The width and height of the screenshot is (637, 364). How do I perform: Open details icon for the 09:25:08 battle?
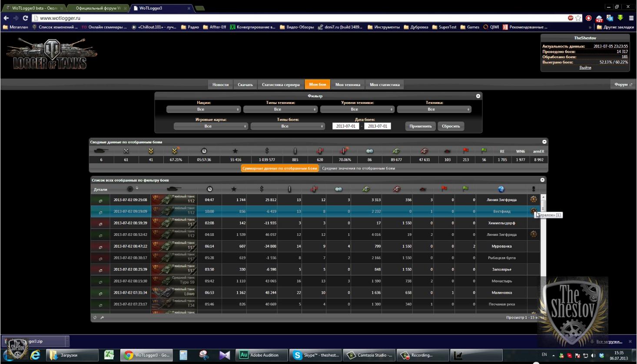pyautogui.click(x=100, y=200)
